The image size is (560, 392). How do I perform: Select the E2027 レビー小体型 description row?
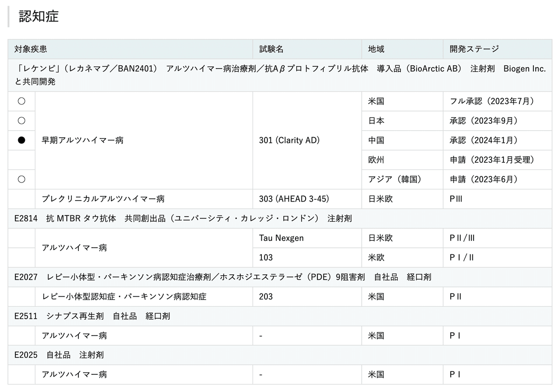point(280,277)
